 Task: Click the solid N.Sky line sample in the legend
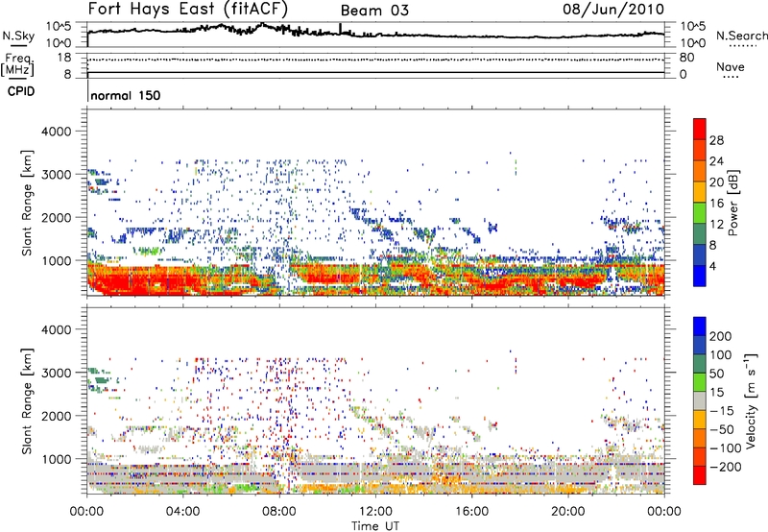coord(18,45)
